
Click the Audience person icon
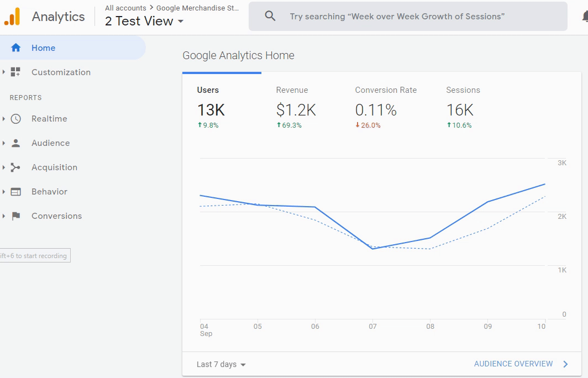(16, 143)
